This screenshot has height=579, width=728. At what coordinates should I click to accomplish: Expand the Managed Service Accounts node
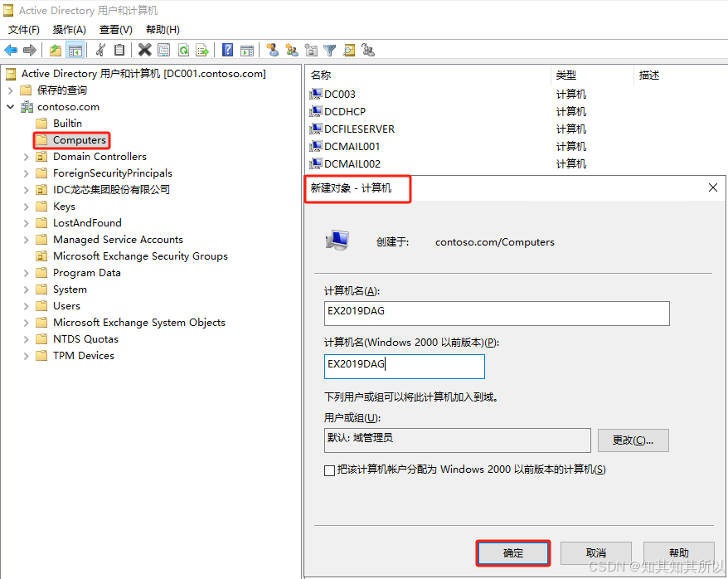click(26, 240)
